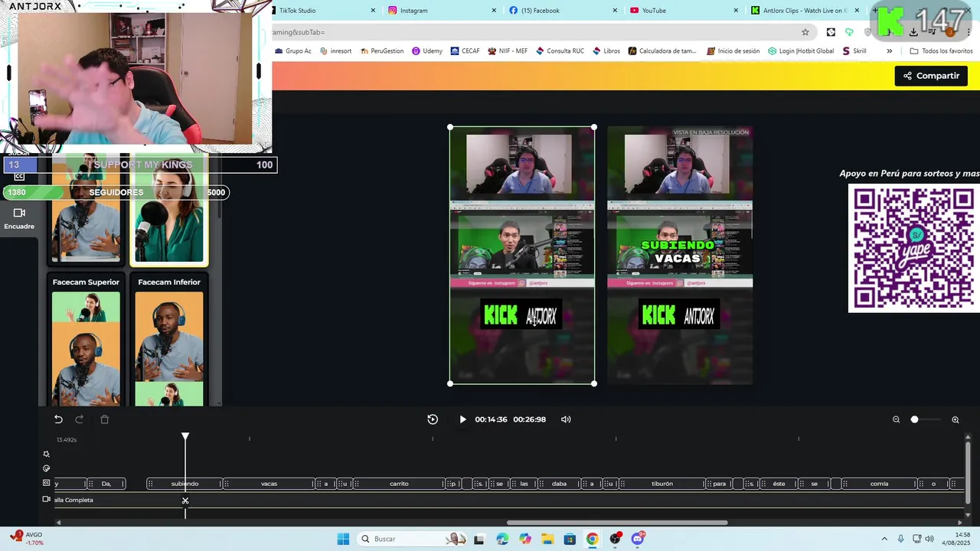Click the Compartir share button

pyautogui.click(x=931, y=76)
